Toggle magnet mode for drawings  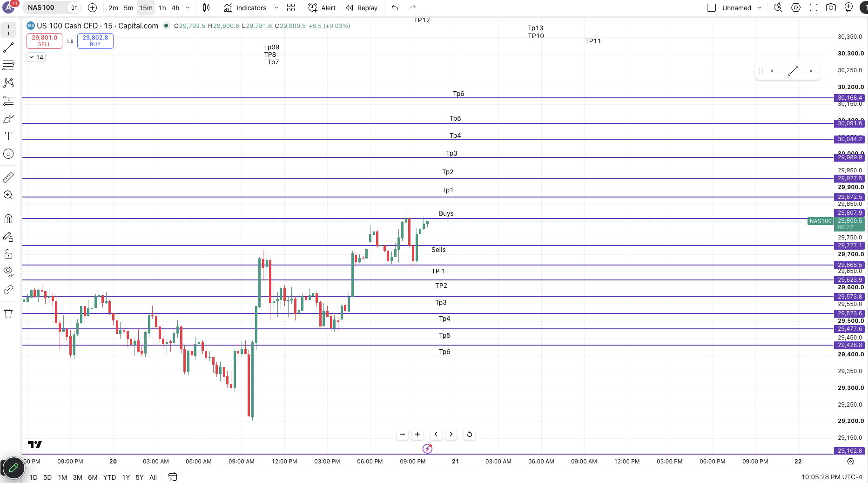tap(8, 219)
